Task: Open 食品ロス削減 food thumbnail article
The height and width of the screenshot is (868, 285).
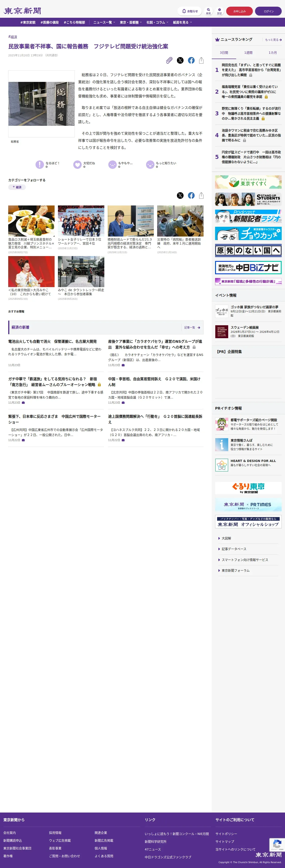Action: pos(31,221)
